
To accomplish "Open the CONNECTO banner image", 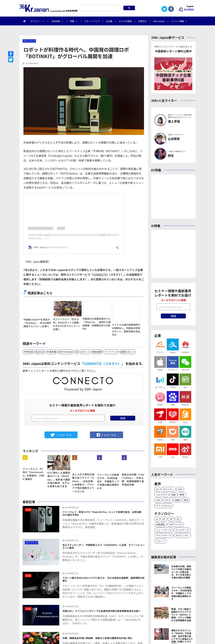I will [83, 384].
